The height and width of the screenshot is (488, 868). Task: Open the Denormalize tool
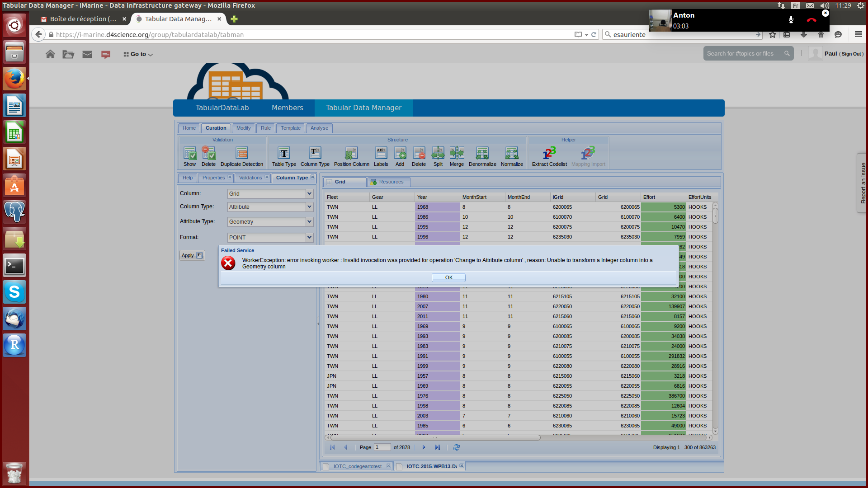482,154
